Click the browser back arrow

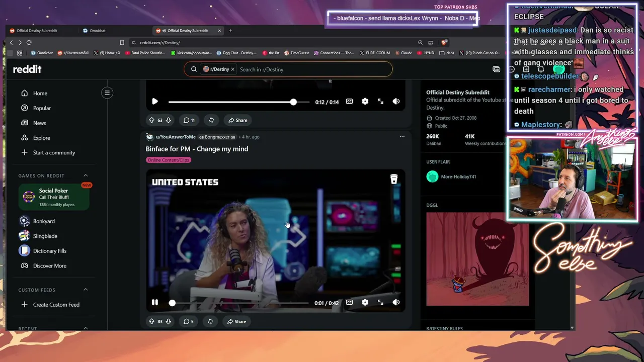[11, 43]
